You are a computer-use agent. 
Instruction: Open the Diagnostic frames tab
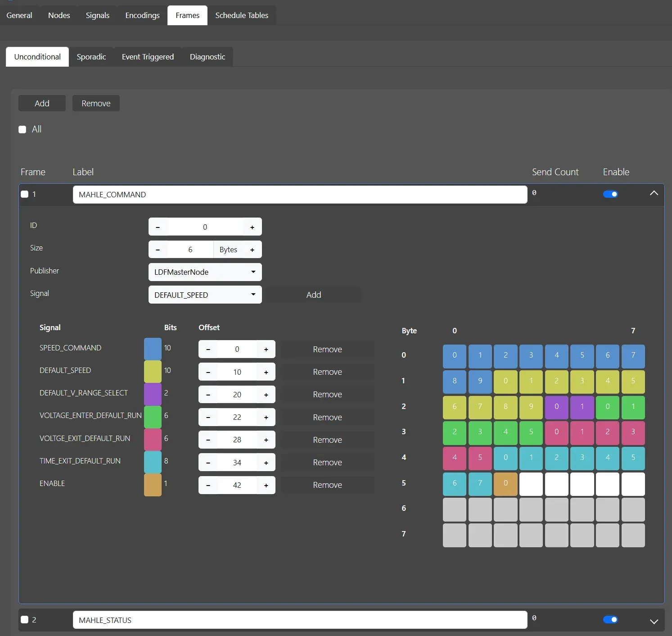(207, 57)
